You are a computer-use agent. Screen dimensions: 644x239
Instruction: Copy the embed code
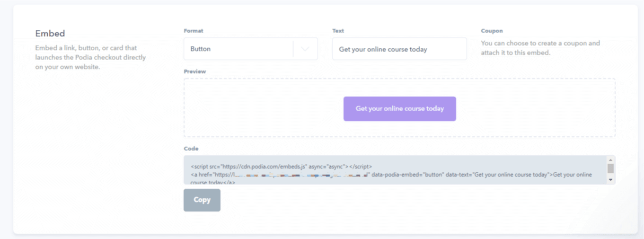click(x=202, y=200)
